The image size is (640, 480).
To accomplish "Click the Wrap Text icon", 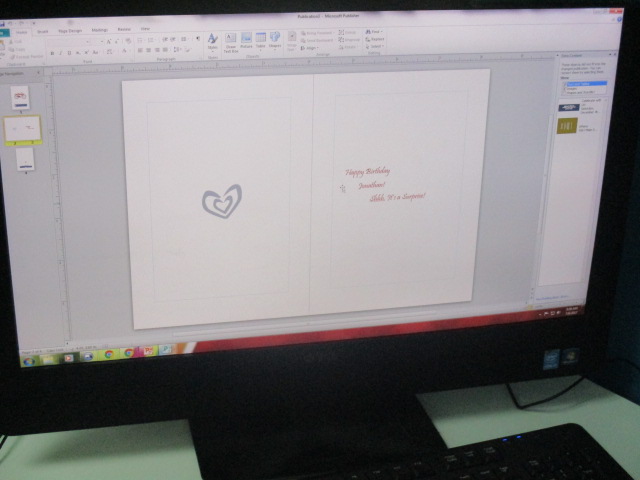I will coord(292,41).
